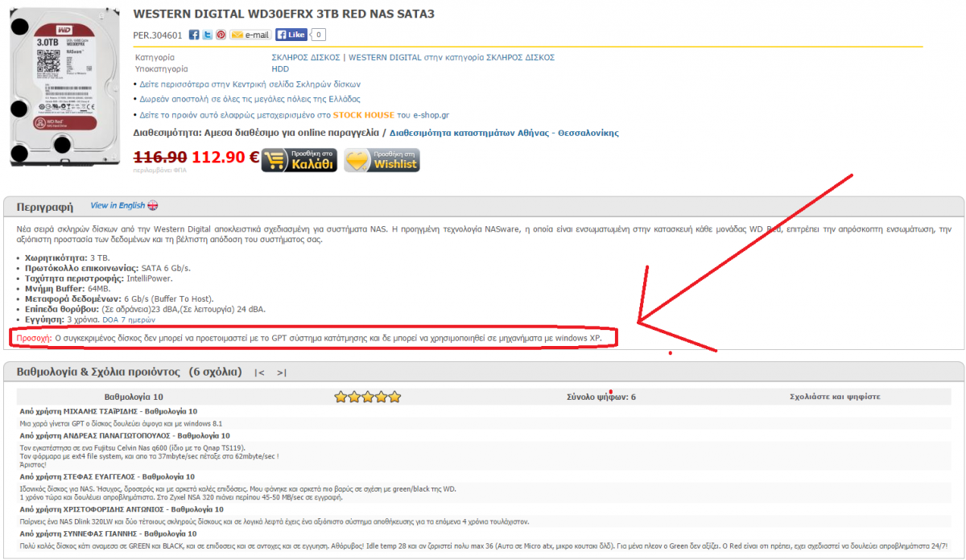Viewport: 966px width, 560px height.
Task: Click the UK flag icon
Action: [153, 206]
